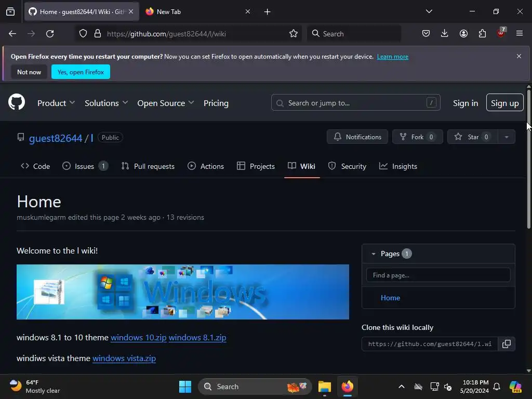Image resolution: width=532 pixels, height=399 pixels.
Task: Click Yes, open Firefox button
Action: [81, 72]
